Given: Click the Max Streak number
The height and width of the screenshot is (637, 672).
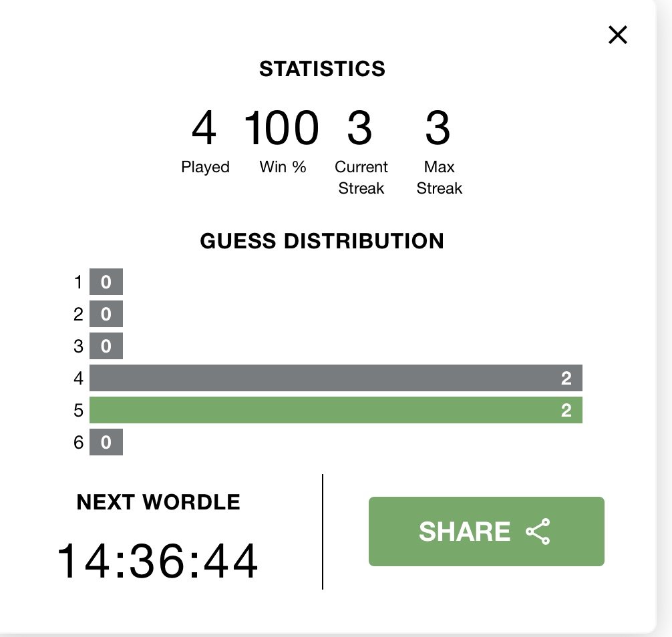Looking at the screenshot, I should [x=438, y=128].
